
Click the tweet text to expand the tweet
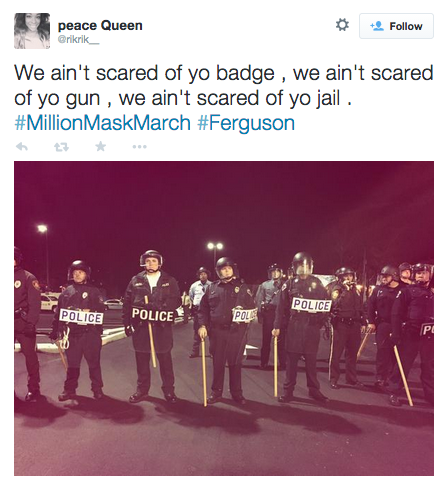pyautogui.click(x=223, y=85)
